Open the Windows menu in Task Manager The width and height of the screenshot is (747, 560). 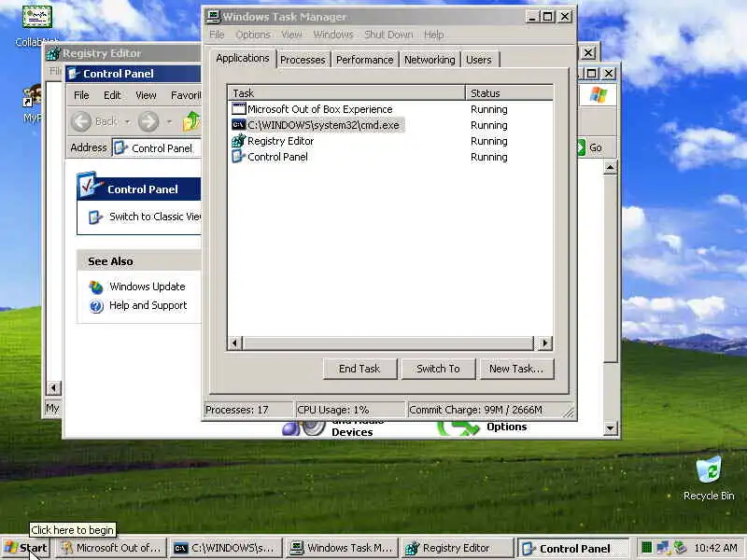(333, 35)
